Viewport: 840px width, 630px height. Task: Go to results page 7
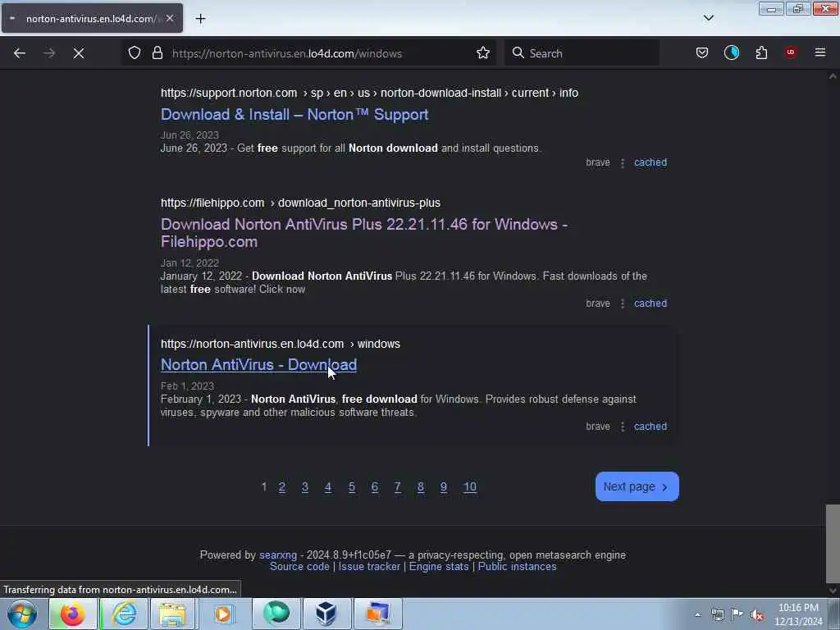pos(398,487)
